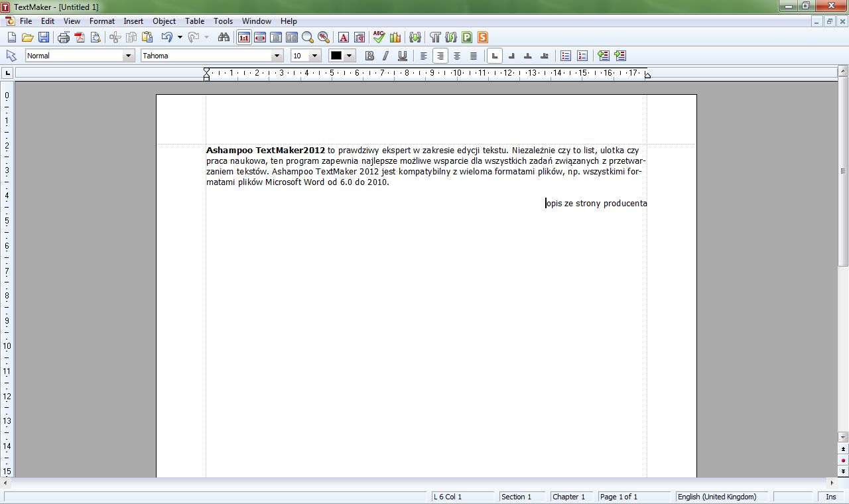
Task: Justify the paragraph
Action: pyautogui.click(x=474, y=56)
